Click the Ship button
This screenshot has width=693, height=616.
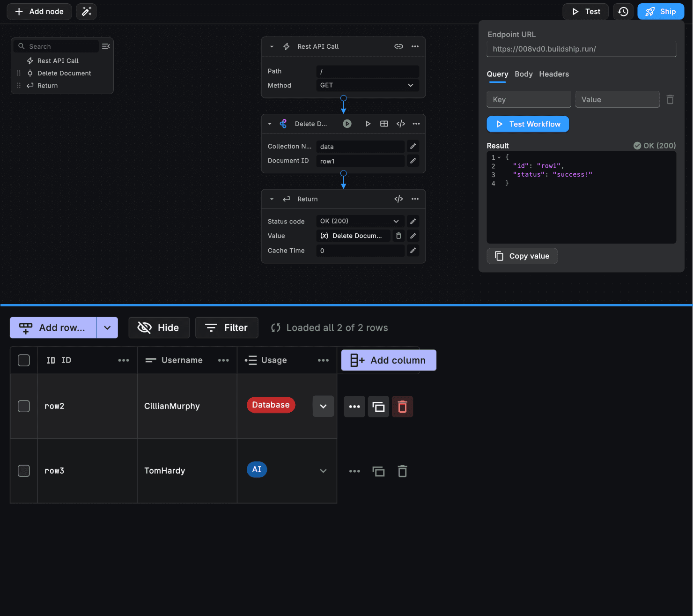(661, 12)
